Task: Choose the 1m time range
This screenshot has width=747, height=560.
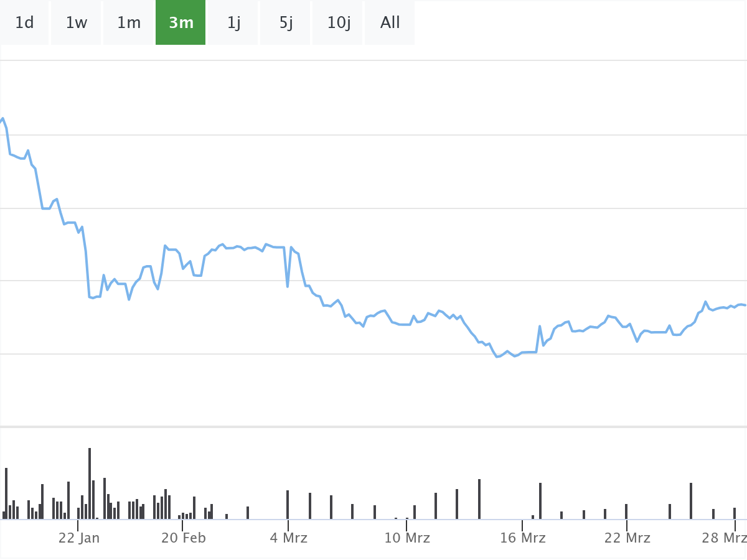Action: pos(129,22)
